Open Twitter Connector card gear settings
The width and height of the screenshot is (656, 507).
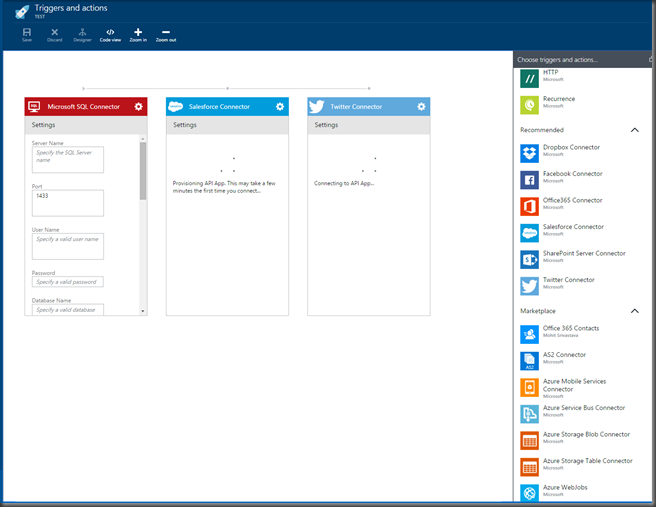pyautogui.click(x=421, y=107)
